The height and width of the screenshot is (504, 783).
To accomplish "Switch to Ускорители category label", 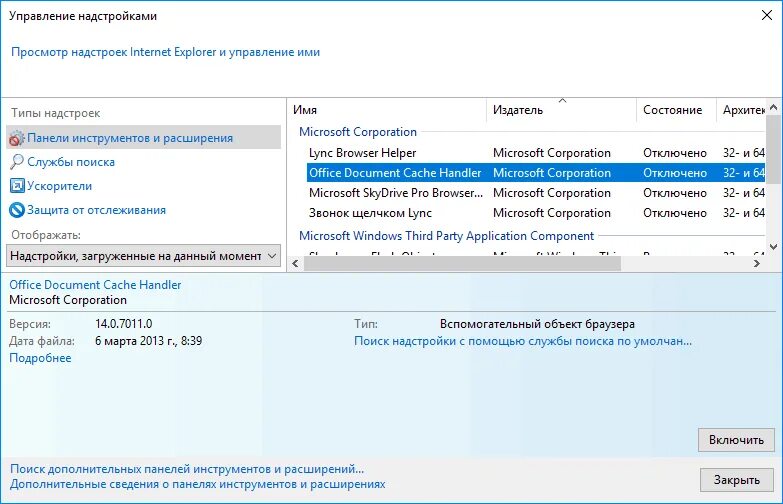I will [59, 186].
